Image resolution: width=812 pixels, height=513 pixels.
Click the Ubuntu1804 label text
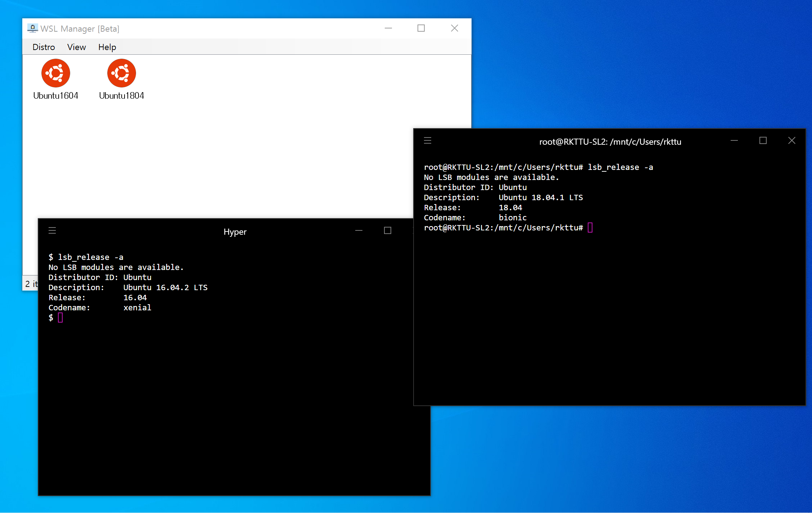121,96
